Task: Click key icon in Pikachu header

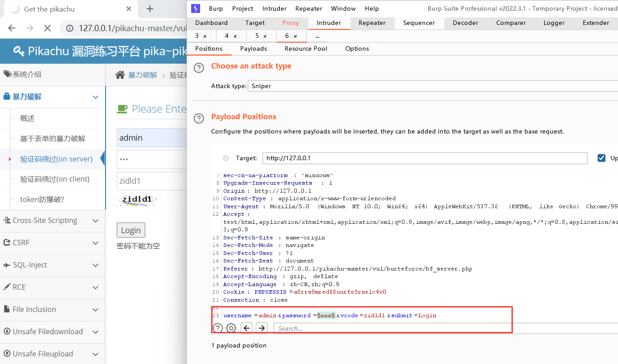Action: 19,51
